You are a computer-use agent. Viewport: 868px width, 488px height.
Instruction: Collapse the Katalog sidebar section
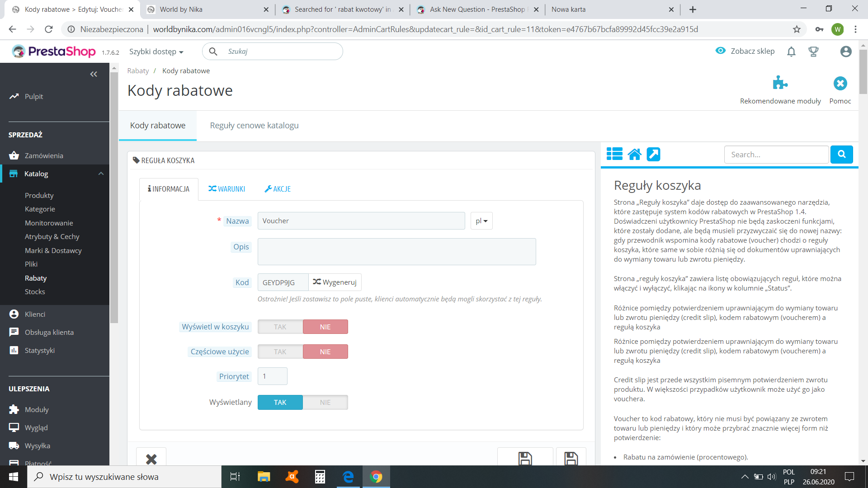[x=101, y=174]
